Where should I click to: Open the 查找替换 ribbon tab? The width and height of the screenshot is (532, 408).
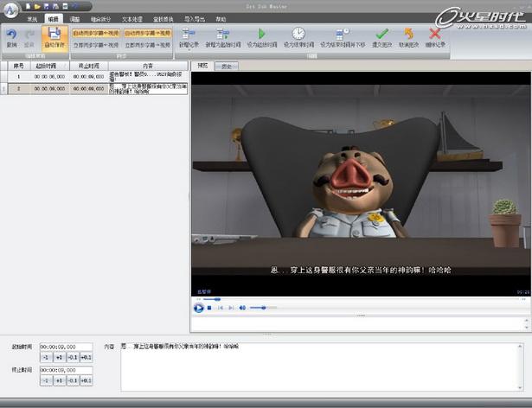click(163, 19)
